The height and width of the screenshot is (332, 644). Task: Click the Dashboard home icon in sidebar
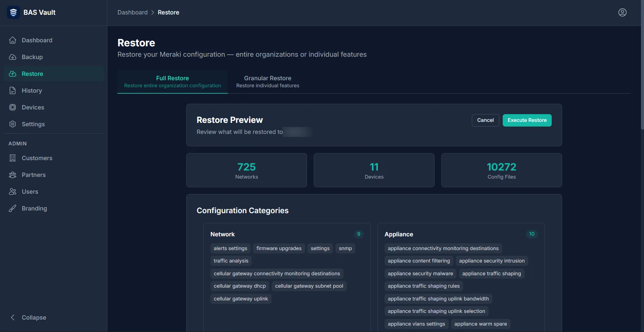(x=13, y=40)
